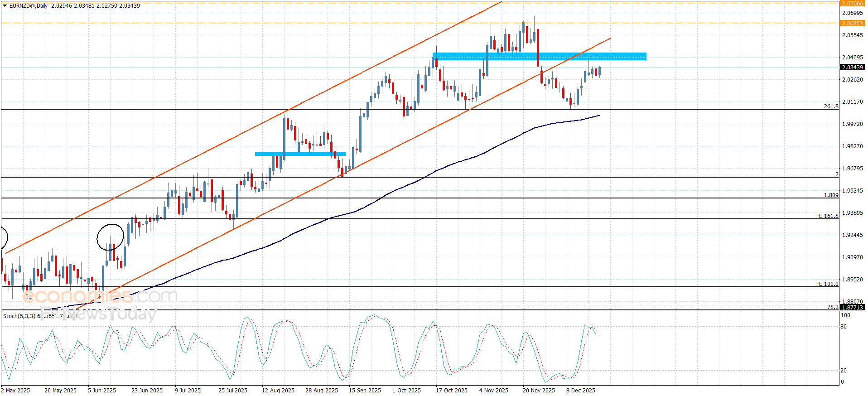Image resolution: width=868 pixels, height=396 pixels.
Task: Click the 1.90970 price scale label
Action: (852, 257)
